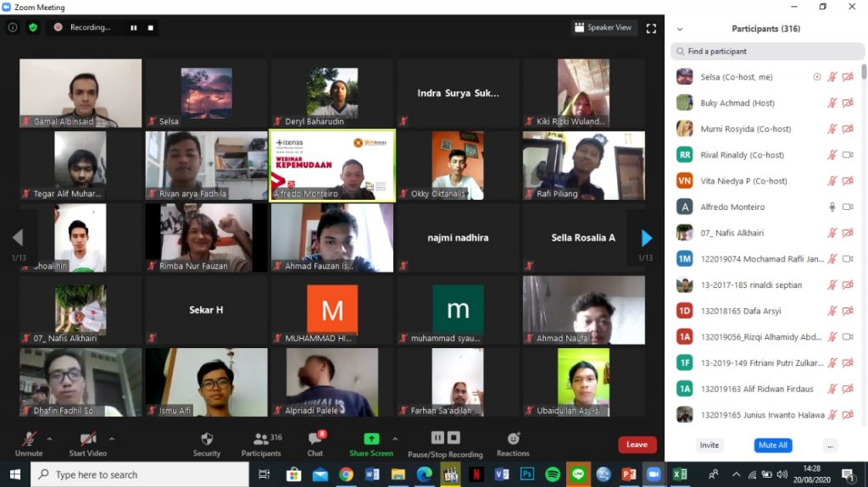Start your video
The height and width of the screenshot is (487, 868).
87,445
